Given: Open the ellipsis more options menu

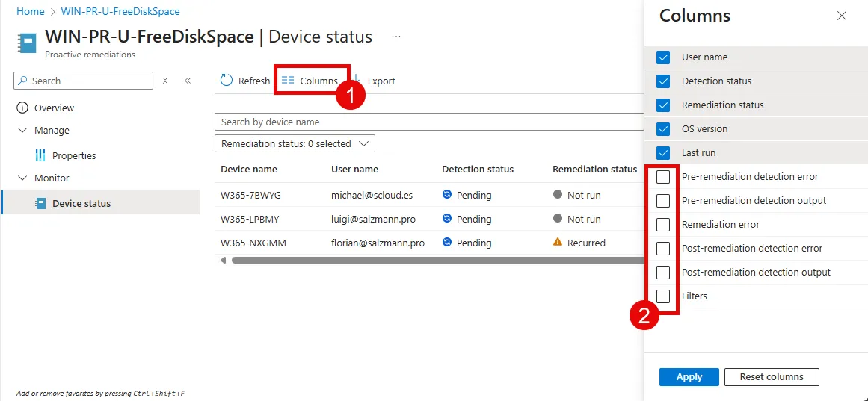Looking at the screenshot, I should pyautogui.click(x=395, y=37).
